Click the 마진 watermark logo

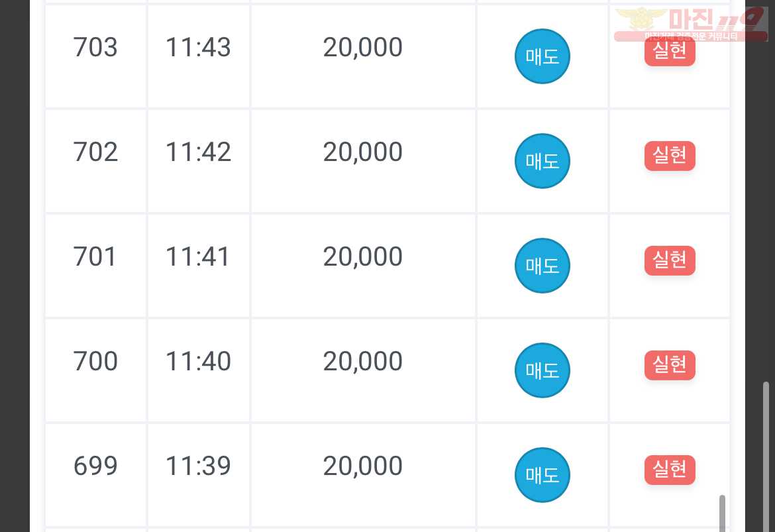point(690,24)
